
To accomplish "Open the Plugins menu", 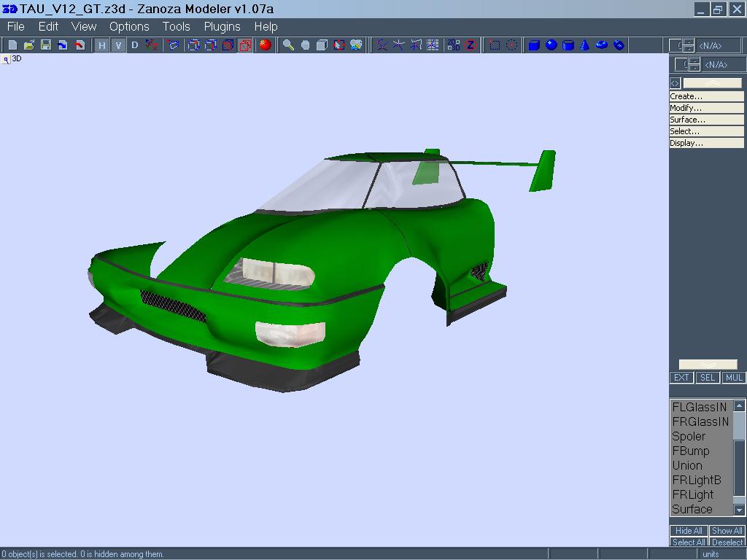I will point(222,26).
